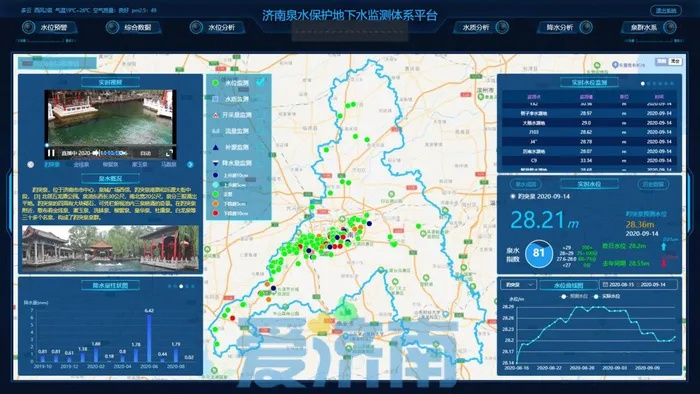
Task: Click the spring index 81 gauge
Action: click(x=539, y=253)
